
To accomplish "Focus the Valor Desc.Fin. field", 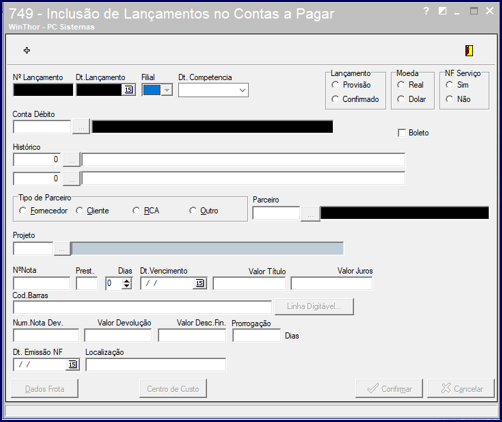I will click(x=192, y=335).
